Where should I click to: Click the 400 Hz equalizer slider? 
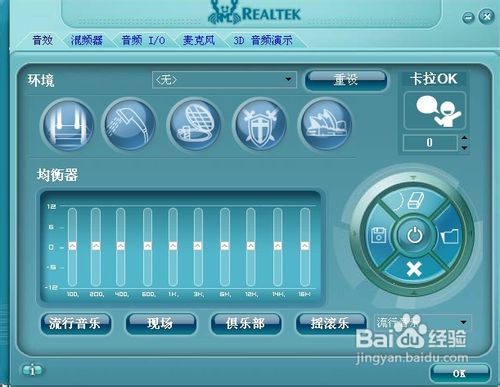click(121, 247)
